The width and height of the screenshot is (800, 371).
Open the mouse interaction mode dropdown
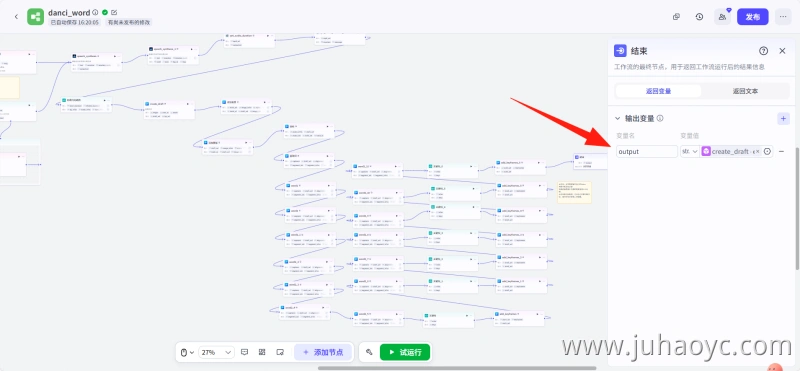[x=187, y=352]
